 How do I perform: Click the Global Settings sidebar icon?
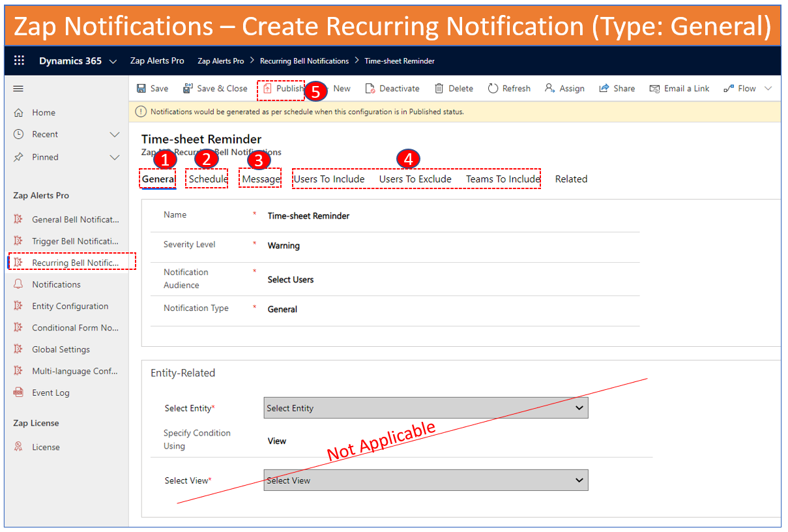pyautogui.click(x=18, y=349)
